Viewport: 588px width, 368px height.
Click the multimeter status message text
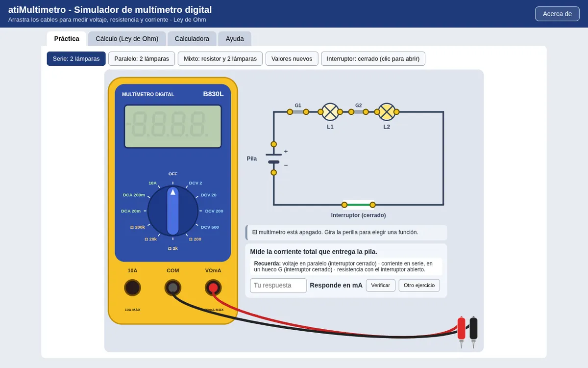pyautogui.click(x=335, y=232)
